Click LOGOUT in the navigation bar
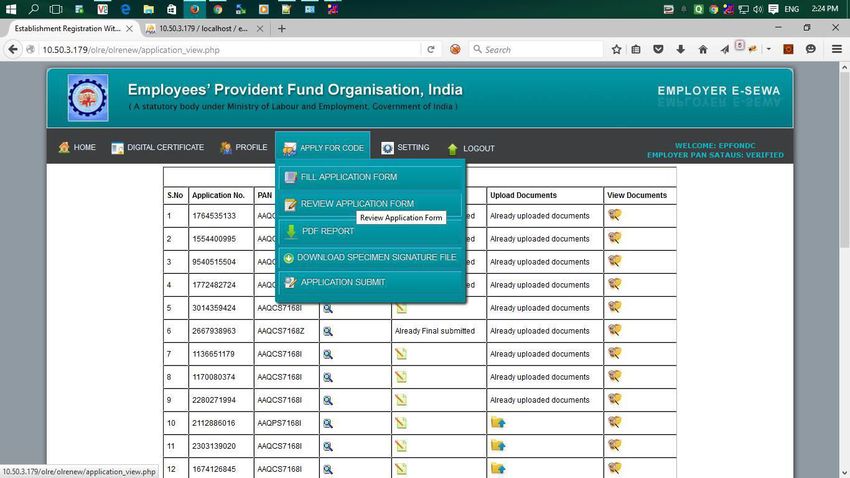Viewport: 850px width, 478px height. [x=471, y=148]
